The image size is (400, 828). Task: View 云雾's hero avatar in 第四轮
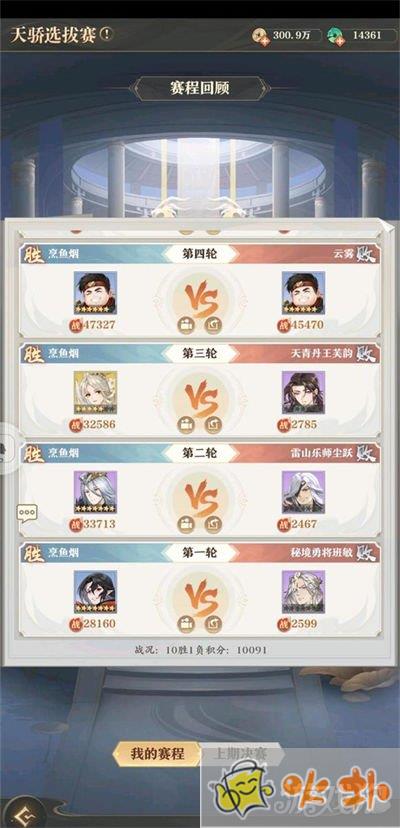pos(303,293)
